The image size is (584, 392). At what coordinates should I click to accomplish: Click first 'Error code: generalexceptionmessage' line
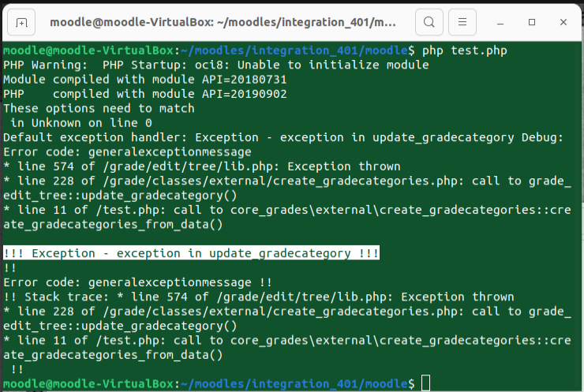[x=127, y=152]
